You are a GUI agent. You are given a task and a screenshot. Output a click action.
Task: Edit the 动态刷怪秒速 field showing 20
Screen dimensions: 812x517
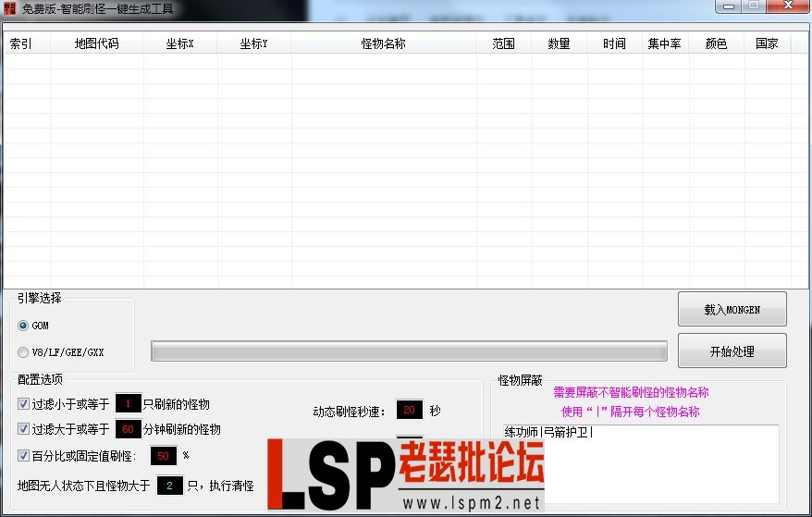409,410
